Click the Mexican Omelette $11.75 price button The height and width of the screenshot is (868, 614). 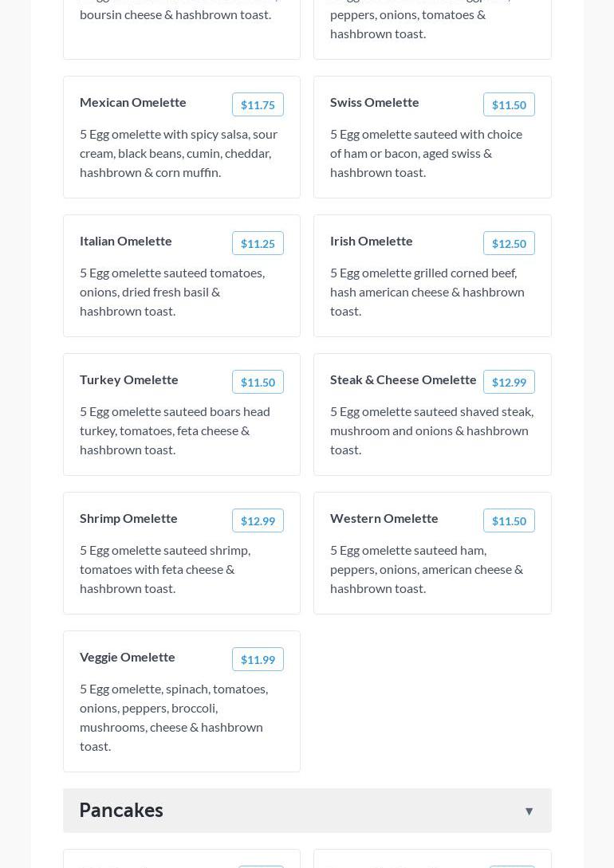[258, 105]
